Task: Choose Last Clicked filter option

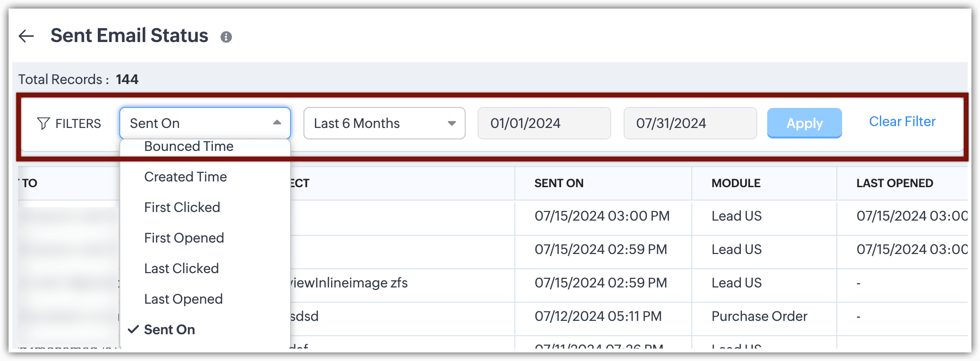Action: click(x=182, y=268)
